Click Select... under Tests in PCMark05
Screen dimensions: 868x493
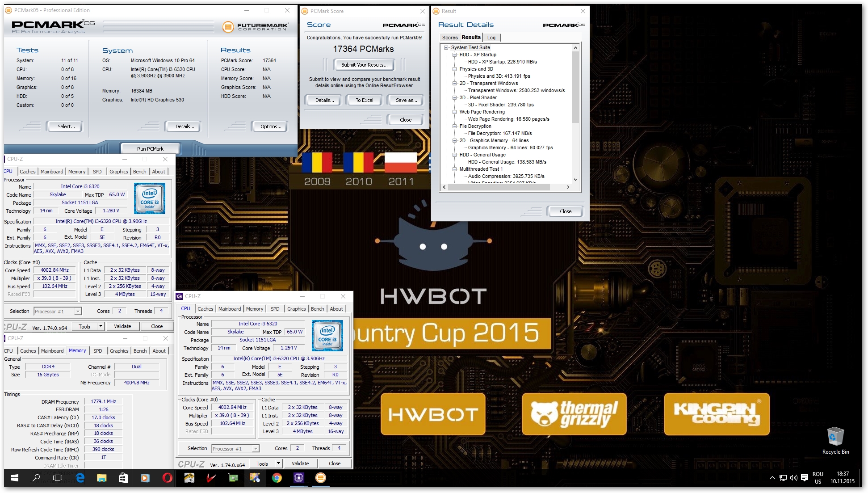pyautogui.click(x=66, y=126)
